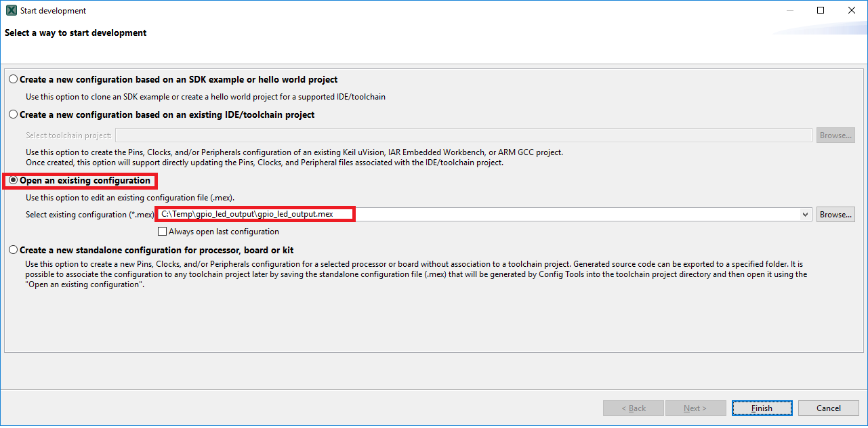The image size is (868, 428).
Task: Click the Select toolchain project label
Action: pos(68,135)
